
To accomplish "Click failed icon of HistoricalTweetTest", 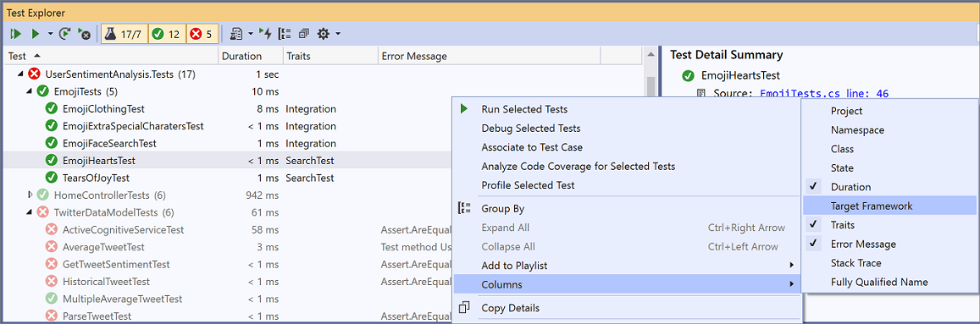I will click(52, 282).
